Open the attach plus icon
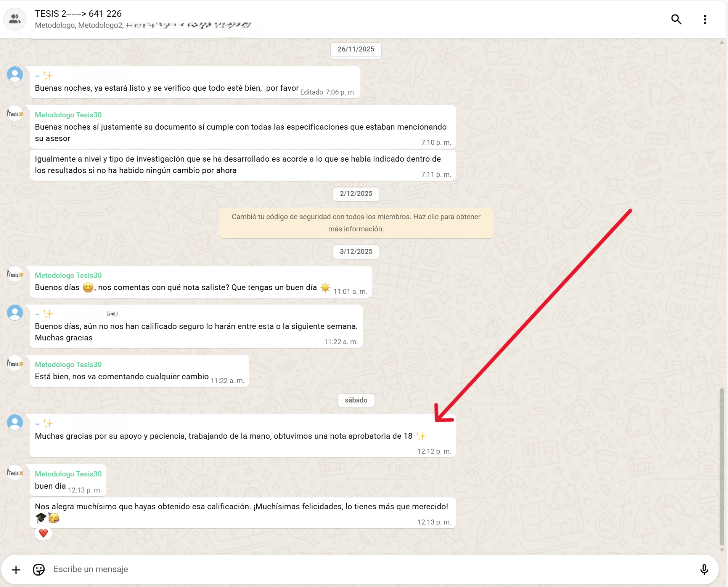This screenshot has width=728, height=587. click(x=16, y=569)
